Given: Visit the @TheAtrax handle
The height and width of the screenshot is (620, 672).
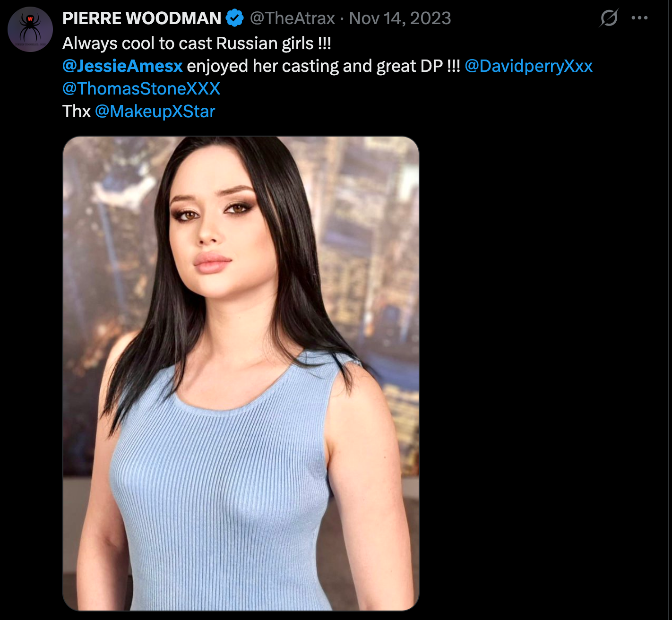Looking at the screenshot, I should [x=293, y=18].
